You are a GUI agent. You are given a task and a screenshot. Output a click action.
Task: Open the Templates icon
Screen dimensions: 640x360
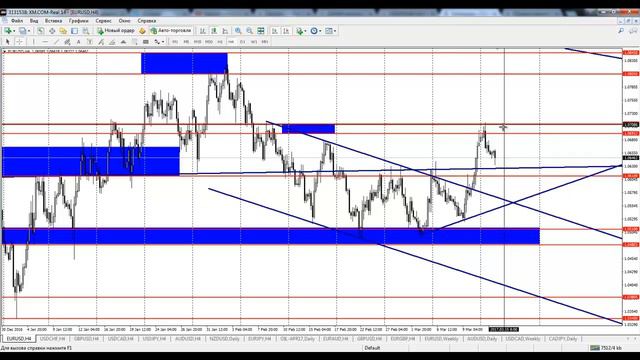point(329,31)
